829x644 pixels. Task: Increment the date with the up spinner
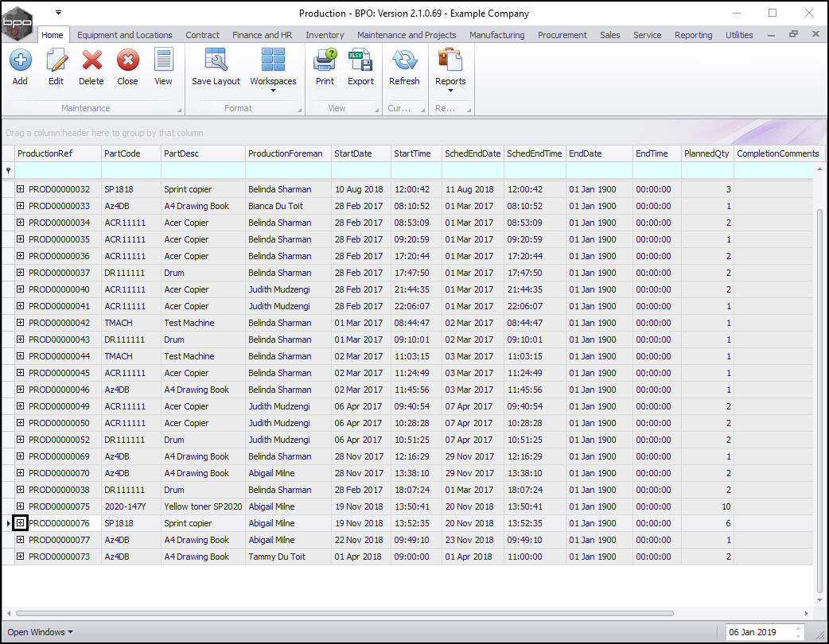[798, 628]
